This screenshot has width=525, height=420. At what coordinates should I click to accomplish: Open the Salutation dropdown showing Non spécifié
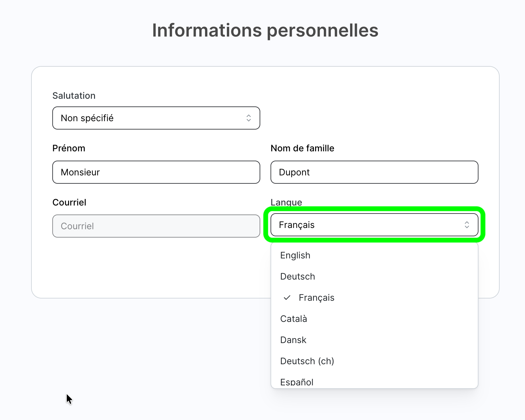tap(156, 118)
